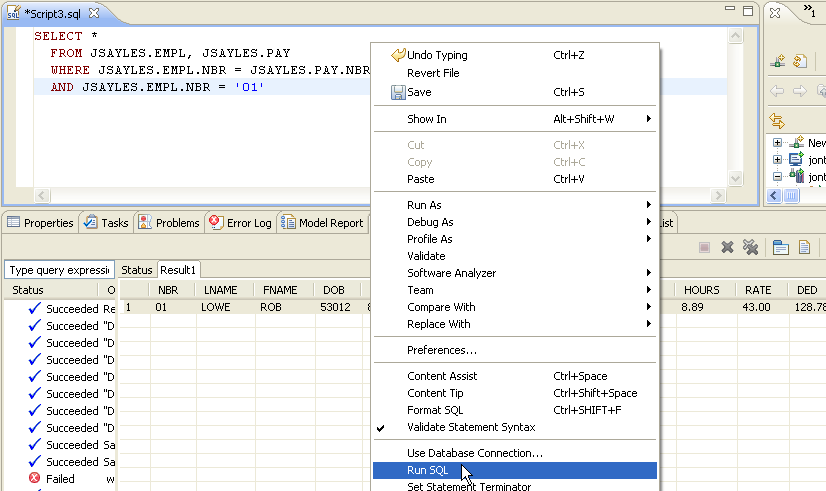The width and height of the screenshot is (826, 491).
Task: Click the second toolbar icon beside new connection
Action: pos(800,61)
